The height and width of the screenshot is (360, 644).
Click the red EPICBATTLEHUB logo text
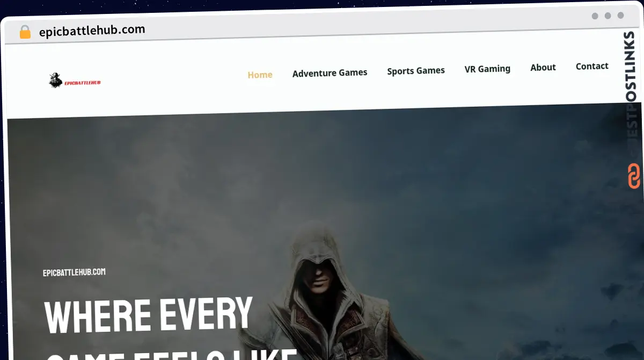82,83
